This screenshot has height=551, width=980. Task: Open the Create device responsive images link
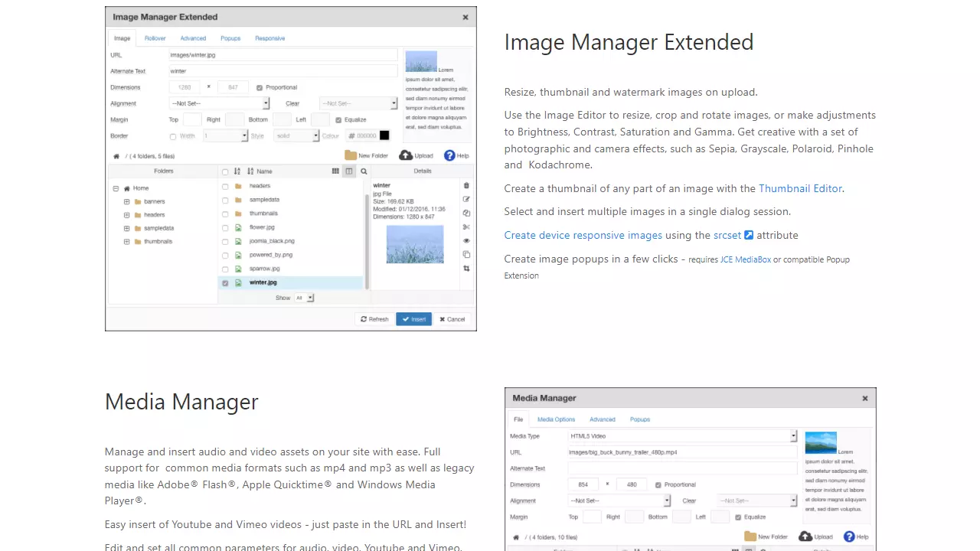pyautogui.click(x=583, y=235)
